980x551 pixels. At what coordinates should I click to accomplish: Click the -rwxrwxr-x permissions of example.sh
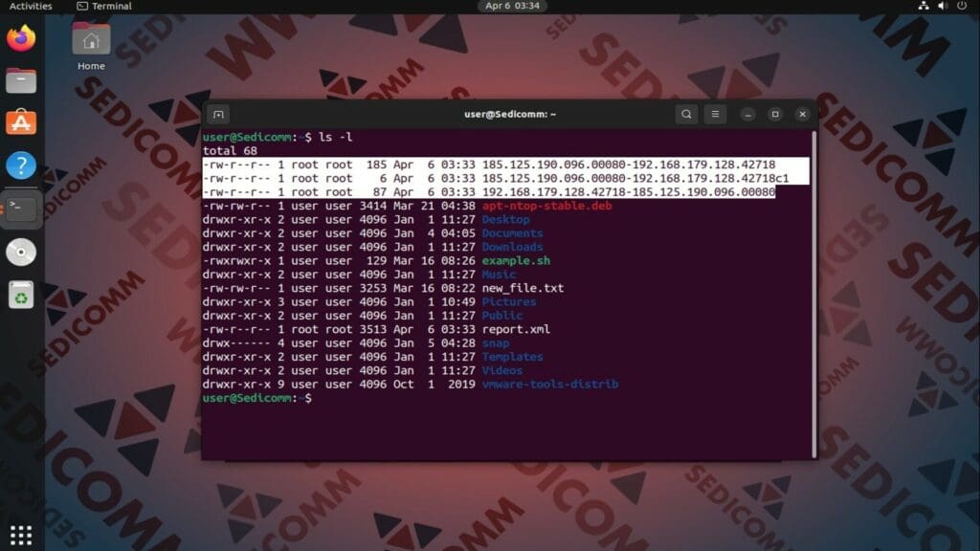tap(236, 260)
